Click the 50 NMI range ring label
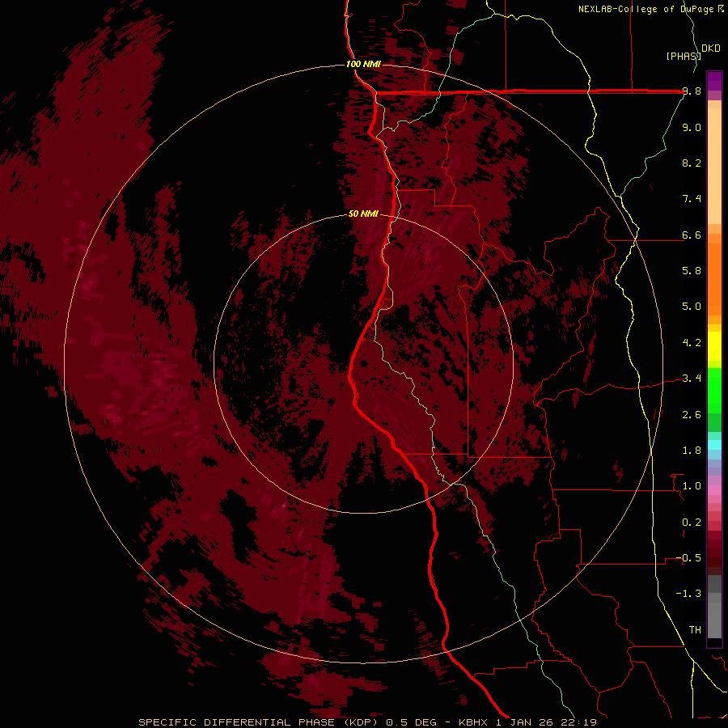The image size is (728, 728). pos(363,214)
